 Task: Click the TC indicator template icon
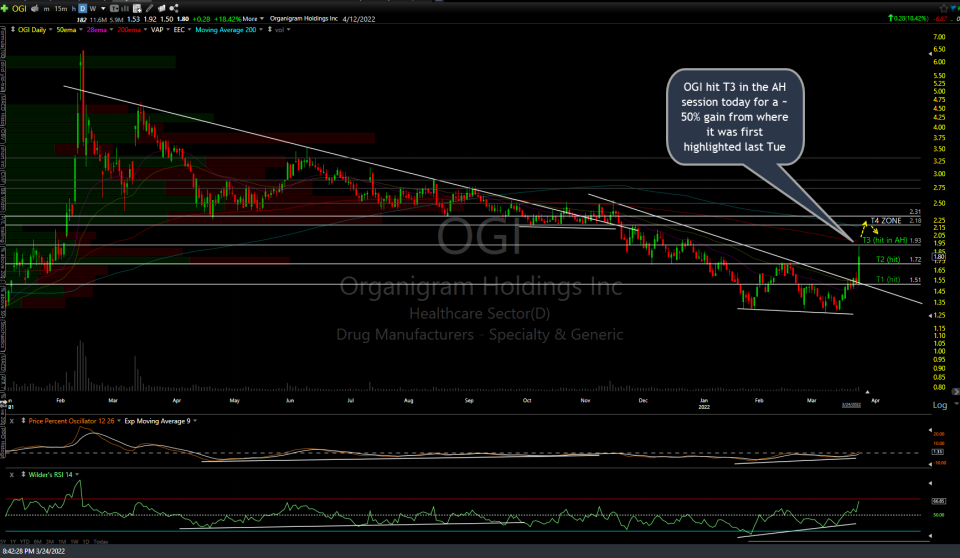(114, 9)
